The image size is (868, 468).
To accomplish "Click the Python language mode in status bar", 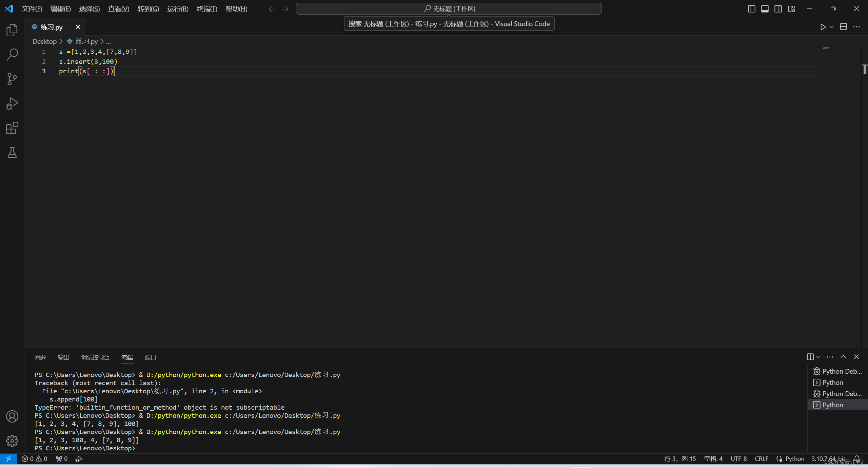I will tap(794, 459).
